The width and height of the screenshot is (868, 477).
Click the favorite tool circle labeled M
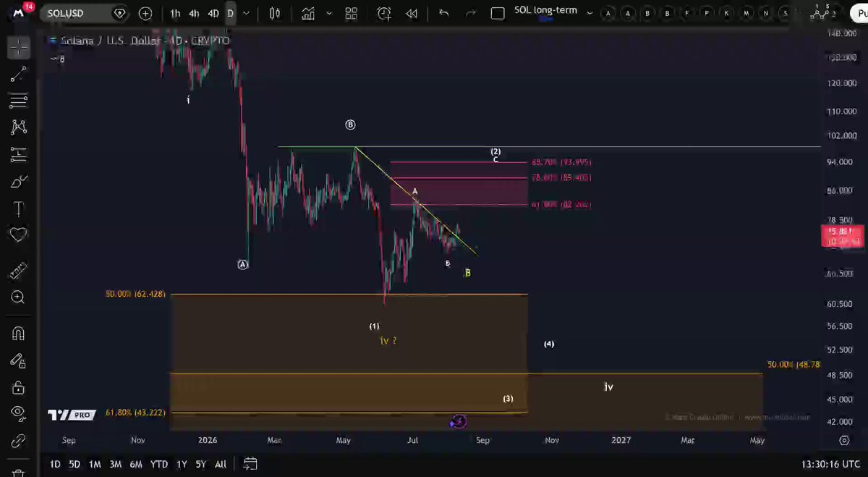[x=746, y=13]
